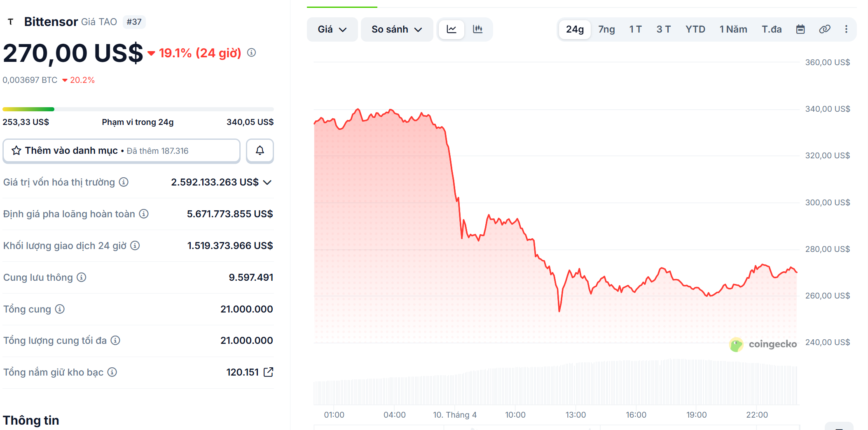Show info for Giá trị vốn hóa thị trường

(x=124, y=182)
